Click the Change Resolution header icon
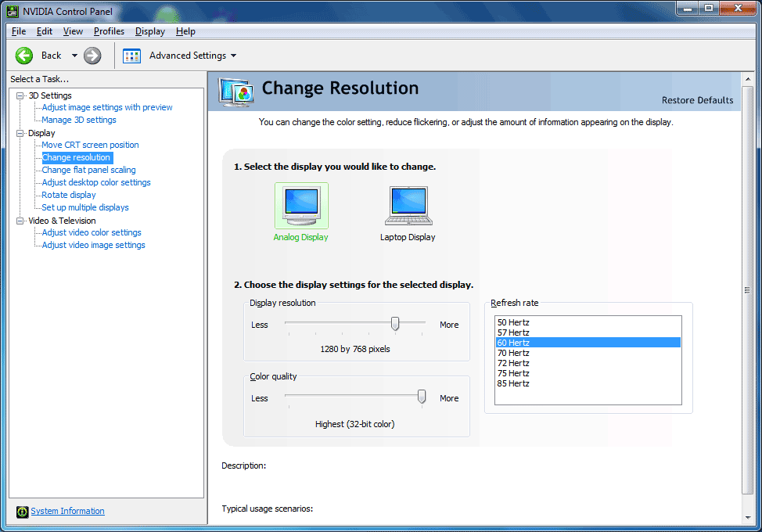 coord(236,92)
